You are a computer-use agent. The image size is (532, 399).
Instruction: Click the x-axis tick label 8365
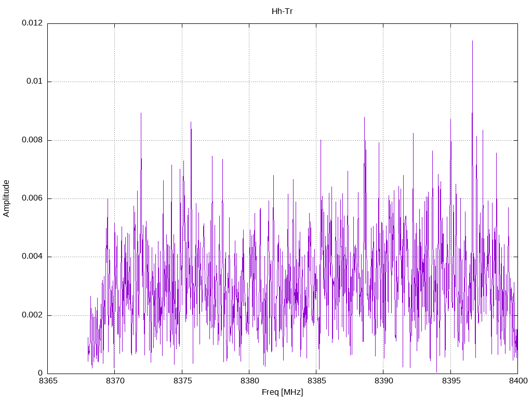tap(48, 381)
